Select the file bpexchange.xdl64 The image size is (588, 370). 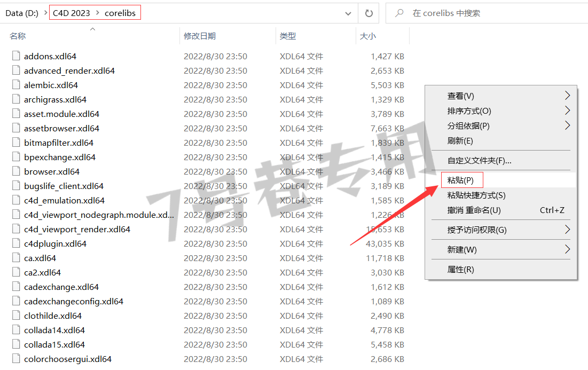click(60, 157)
